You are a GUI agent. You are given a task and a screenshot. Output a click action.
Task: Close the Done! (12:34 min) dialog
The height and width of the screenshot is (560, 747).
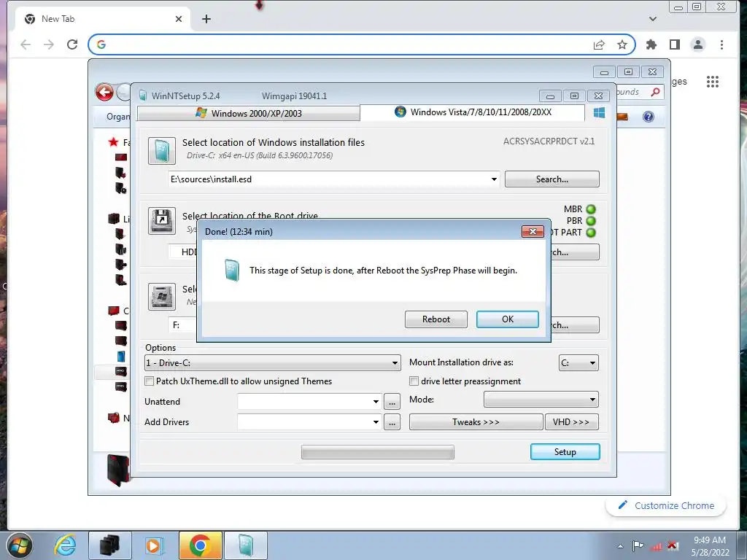533,231
